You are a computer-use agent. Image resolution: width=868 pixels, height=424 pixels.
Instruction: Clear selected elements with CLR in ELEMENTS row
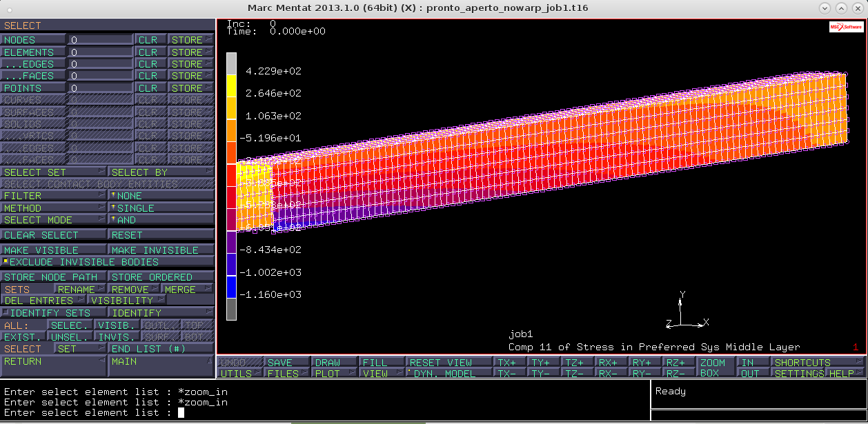[150, 52]
